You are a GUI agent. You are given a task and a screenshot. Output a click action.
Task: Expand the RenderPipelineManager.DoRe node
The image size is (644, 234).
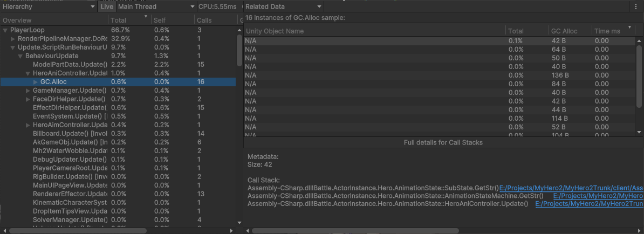[x=13, y=39]
